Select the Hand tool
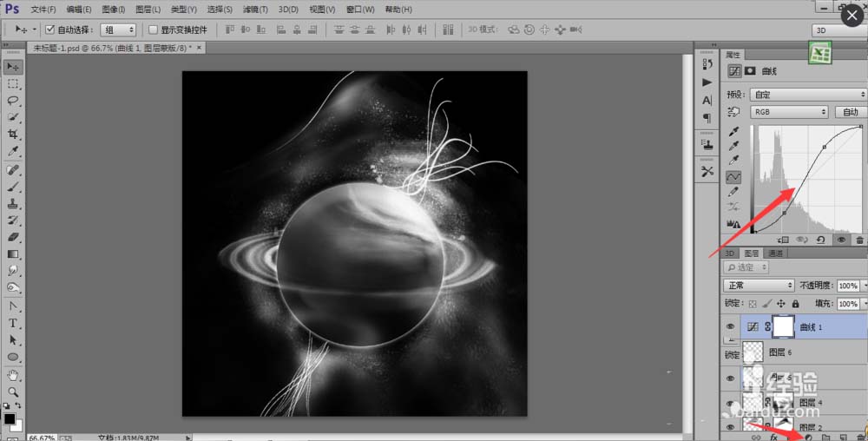868x441 pixels. click(13, 375)
